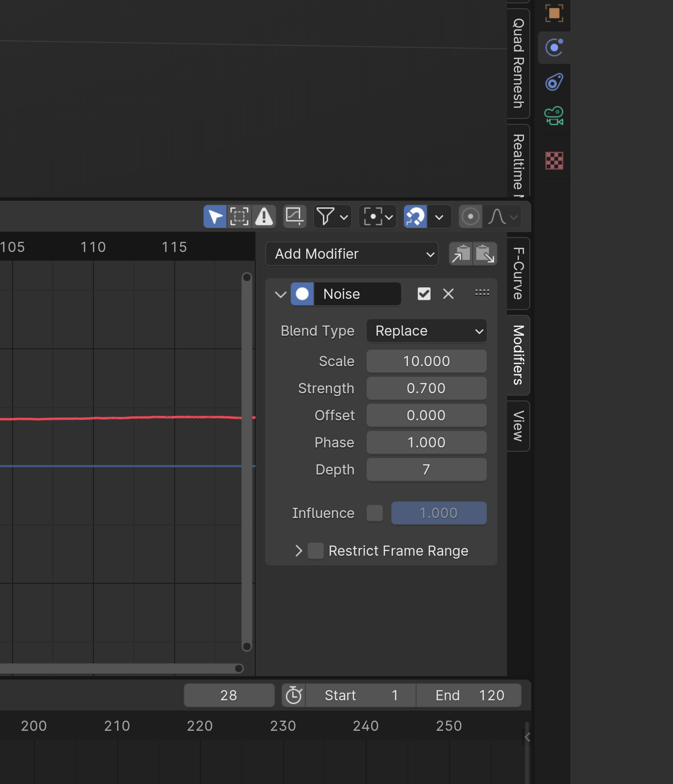Select the Tweak arrow select tool
The width and height of the screenshot is (673, 784).
(215, 216)
